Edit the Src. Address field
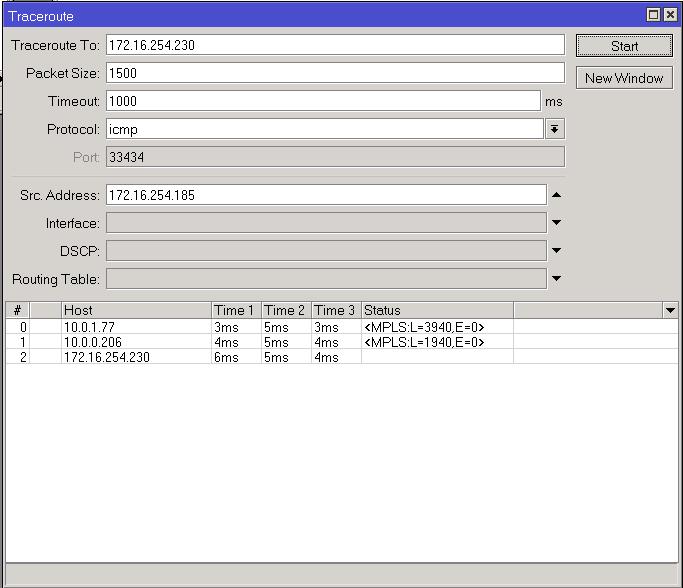Image resolution: width=683 pixels, height=588 pixels. pos(326,195)
